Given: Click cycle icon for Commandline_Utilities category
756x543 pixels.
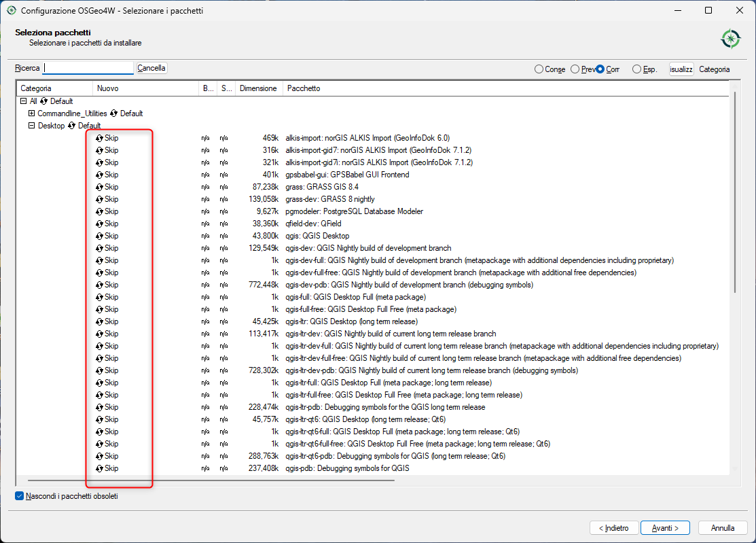Looking at the screenshot, I should [x=114, y=113].
